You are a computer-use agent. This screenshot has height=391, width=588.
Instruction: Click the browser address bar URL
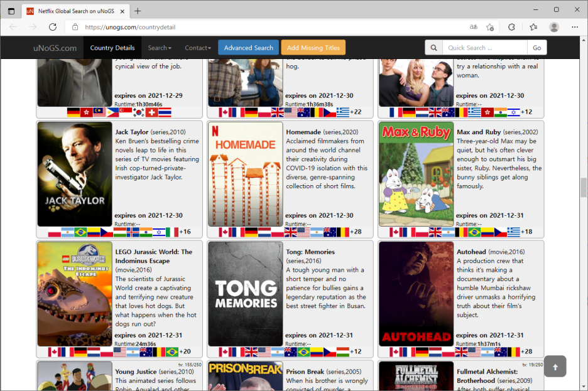[x=130, y=27]
